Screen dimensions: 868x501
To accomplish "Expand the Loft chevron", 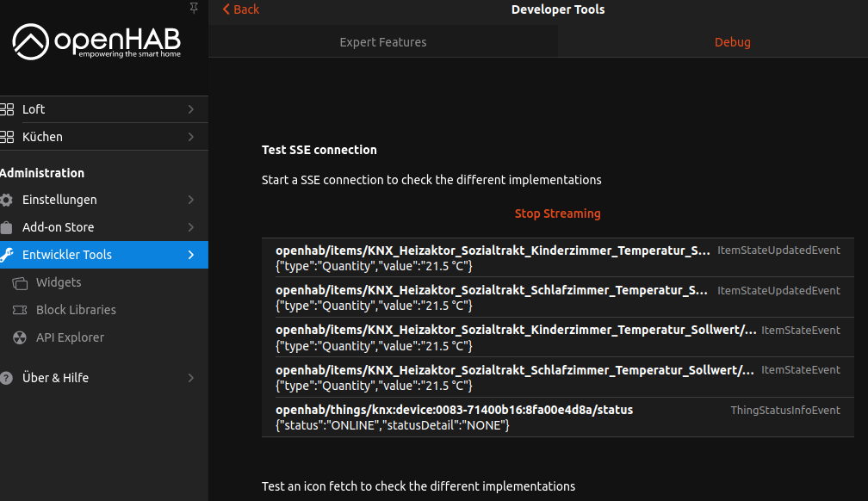I will (190, 109).
